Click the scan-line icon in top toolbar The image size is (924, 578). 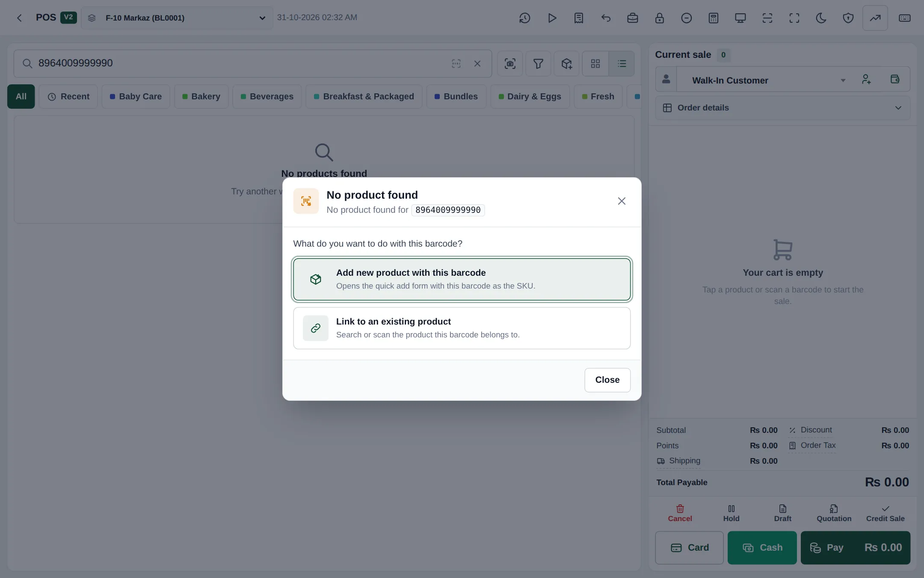tap(767, 18)
